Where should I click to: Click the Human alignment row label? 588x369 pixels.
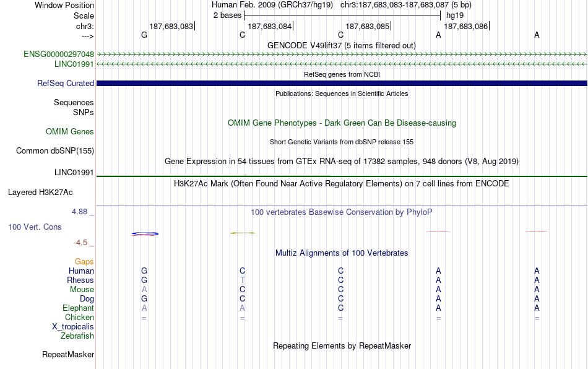tap(81, 271)
